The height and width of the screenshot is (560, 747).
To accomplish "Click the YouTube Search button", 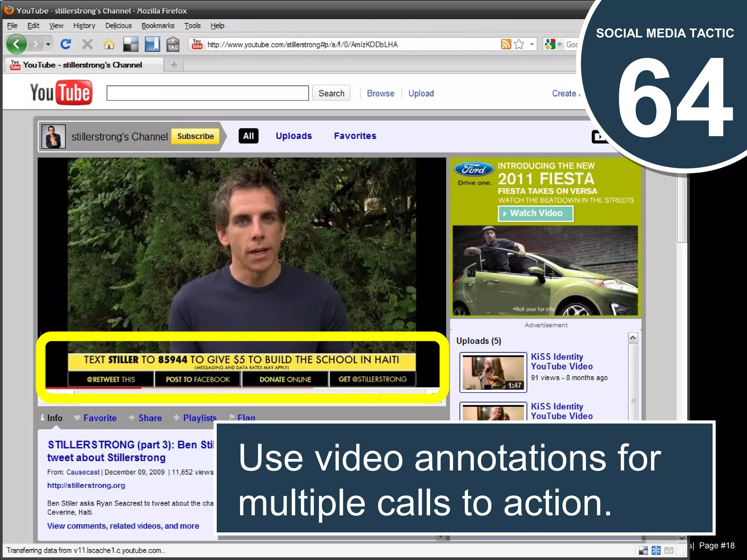I will pos(331,93).
